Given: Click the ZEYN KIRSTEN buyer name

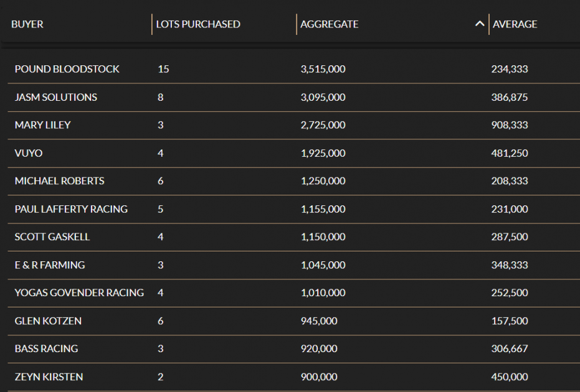Looking at the screenshot, I should (49, 377).
